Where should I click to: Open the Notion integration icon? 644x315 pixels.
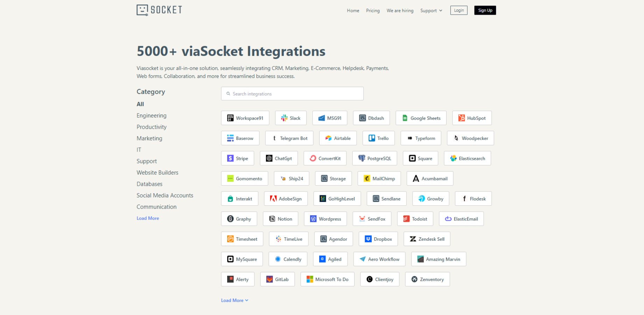[x=272, y=219]
